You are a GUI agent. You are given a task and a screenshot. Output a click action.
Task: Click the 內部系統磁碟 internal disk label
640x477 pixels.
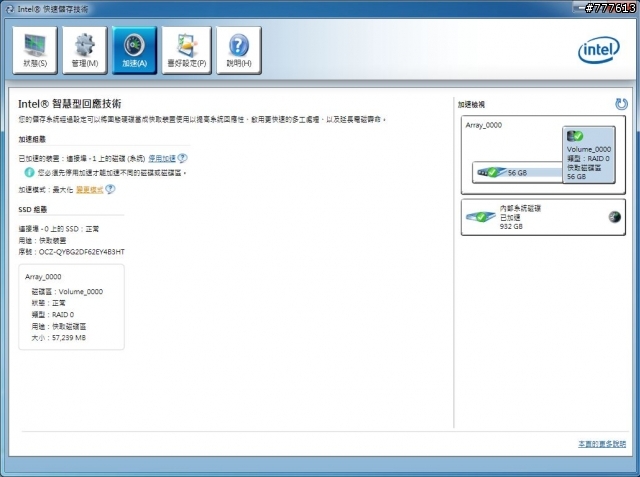point(520,209)
